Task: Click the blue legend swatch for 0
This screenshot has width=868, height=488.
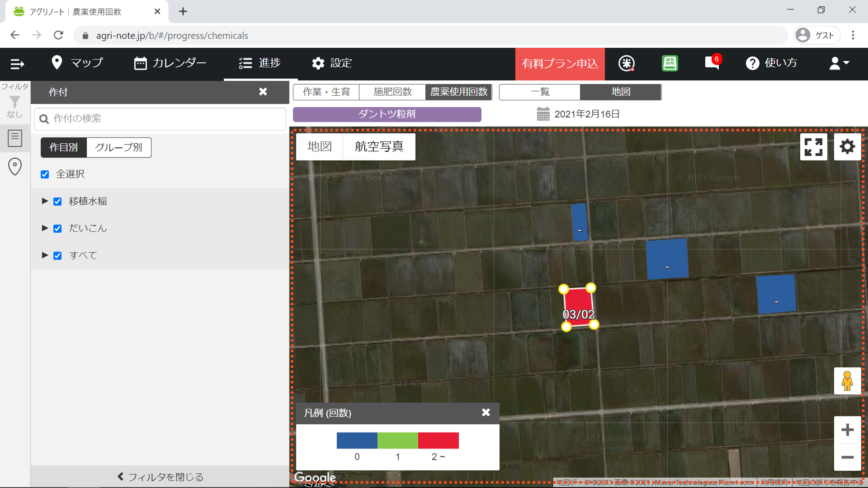Action: 357,440
